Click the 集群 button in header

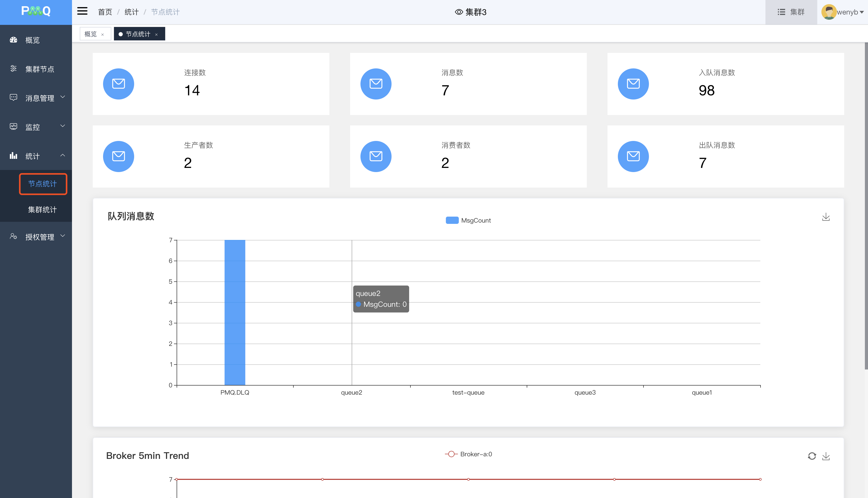click(791, 12)
